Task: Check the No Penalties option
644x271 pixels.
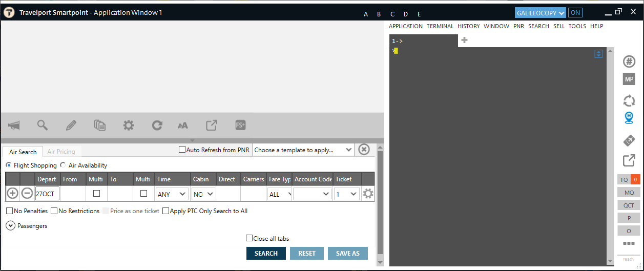Action: 10,211
